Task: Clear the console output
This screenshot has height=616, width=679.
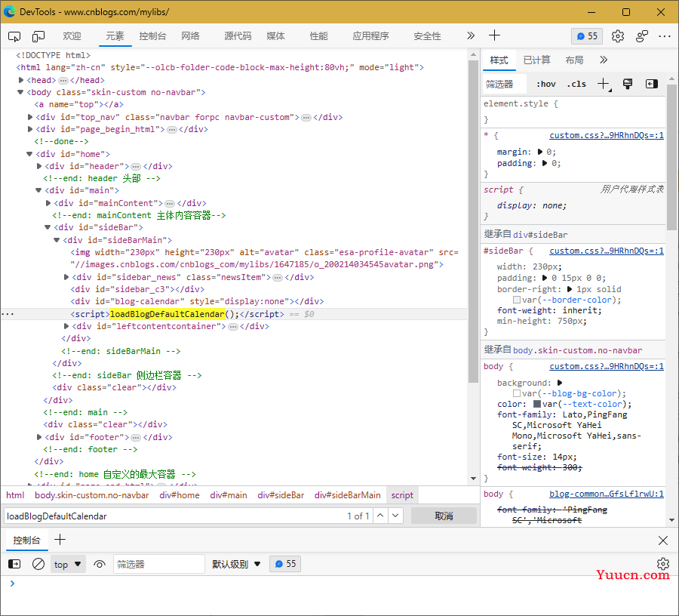Action: [x=38, y=564]
